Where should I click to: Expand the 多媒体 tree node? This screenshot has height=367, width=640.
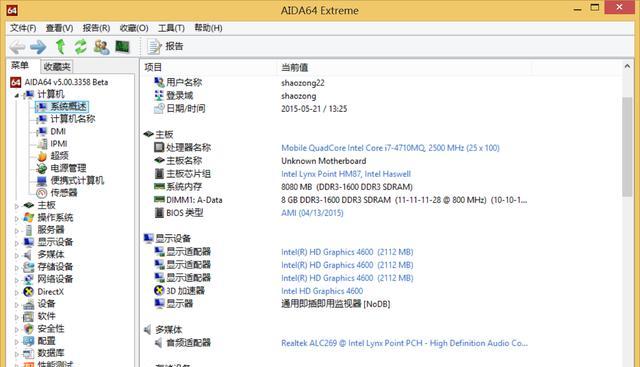[x=17, y=256]
